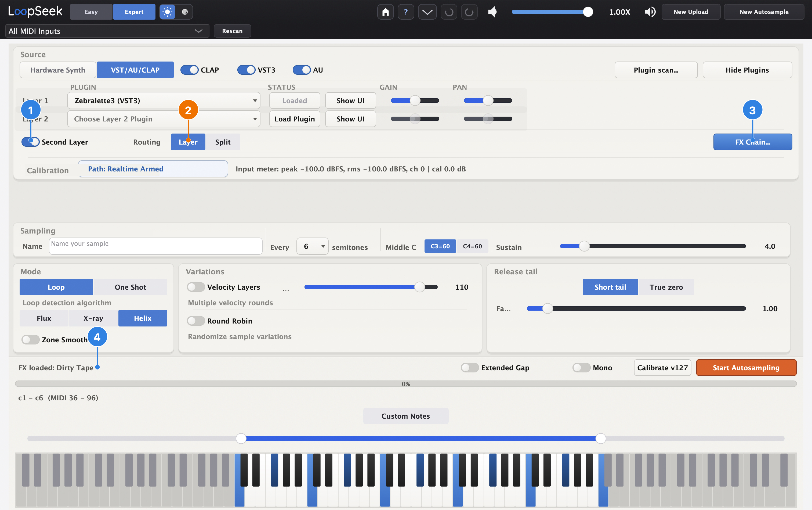Open the help question mark icon
The width and height of the screenshot is (812, 510).
[x=406, y=12]
